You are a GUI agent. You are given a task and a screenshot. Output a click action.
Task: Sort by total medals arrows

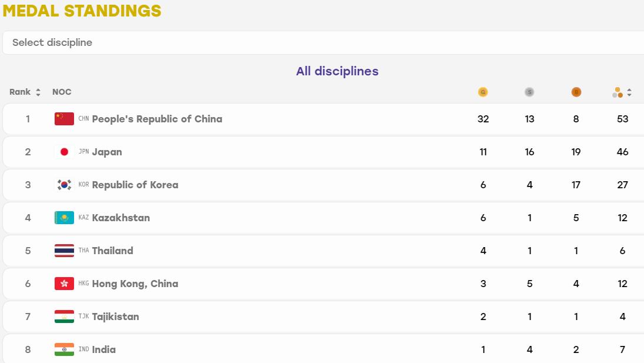629,92
